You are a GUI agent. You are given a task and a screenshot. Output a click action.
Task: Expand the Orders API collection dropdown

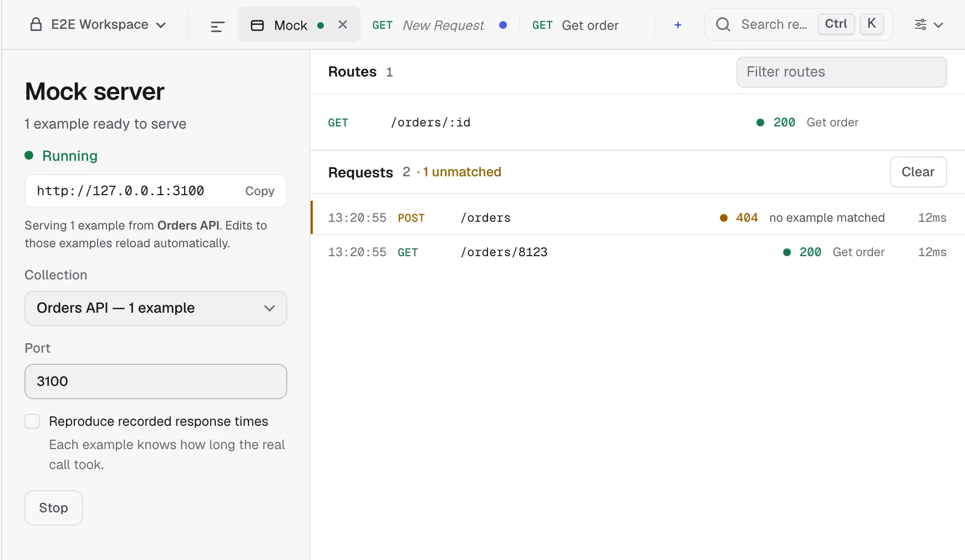click(x=156, y=308)
